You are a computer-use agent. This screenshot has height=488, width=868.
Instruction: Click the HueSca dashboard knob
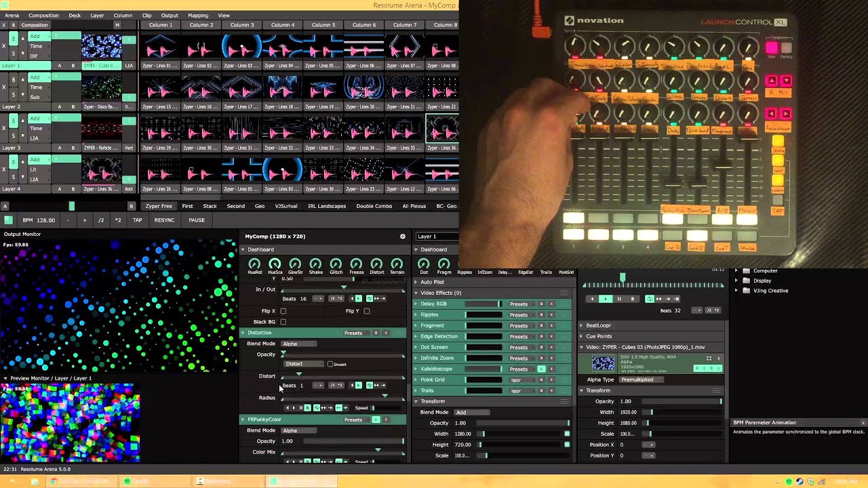275,264
